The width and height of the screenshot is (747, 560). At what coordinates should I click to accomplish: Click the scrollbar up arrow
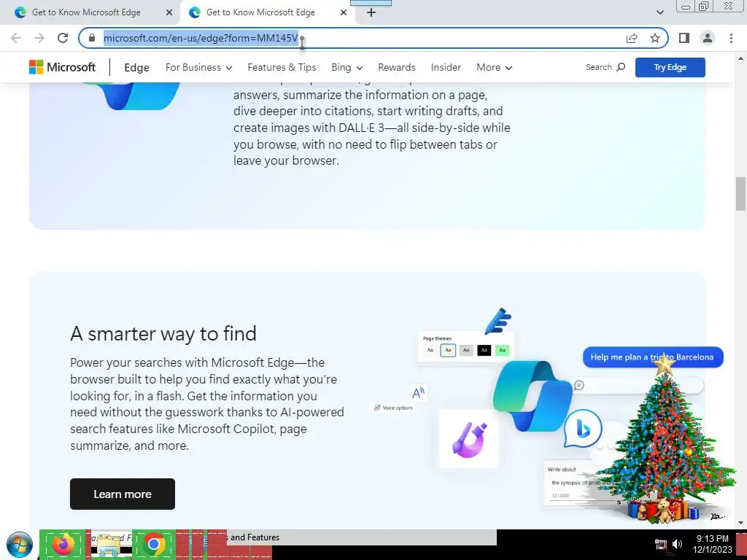pyautogui.click(x=740, y=58)
